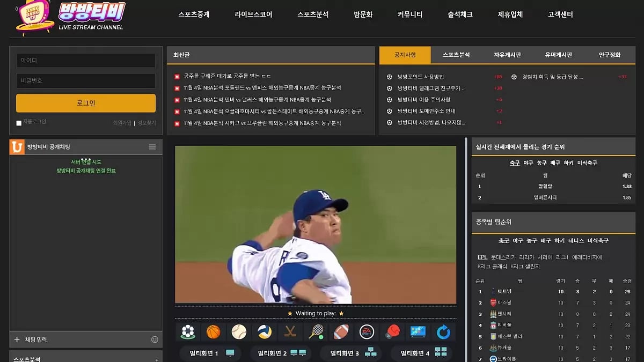Click the baseball pitcher video player

(316, 225)
